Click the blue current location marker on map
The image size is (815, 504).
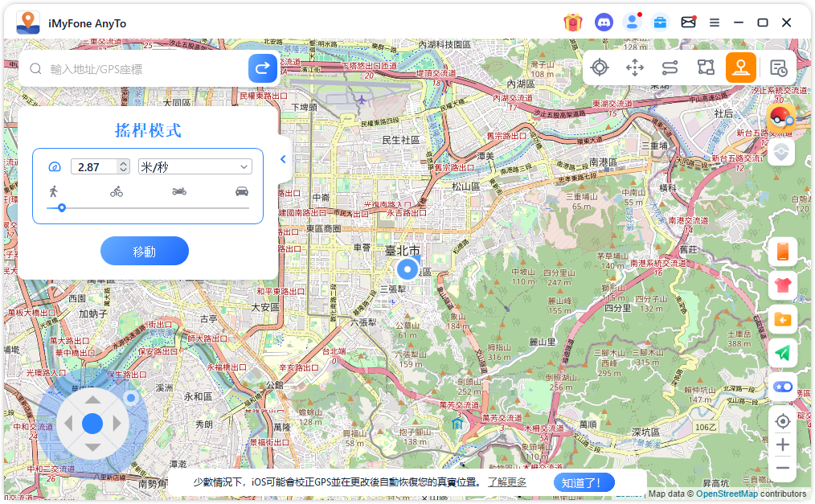407,269
